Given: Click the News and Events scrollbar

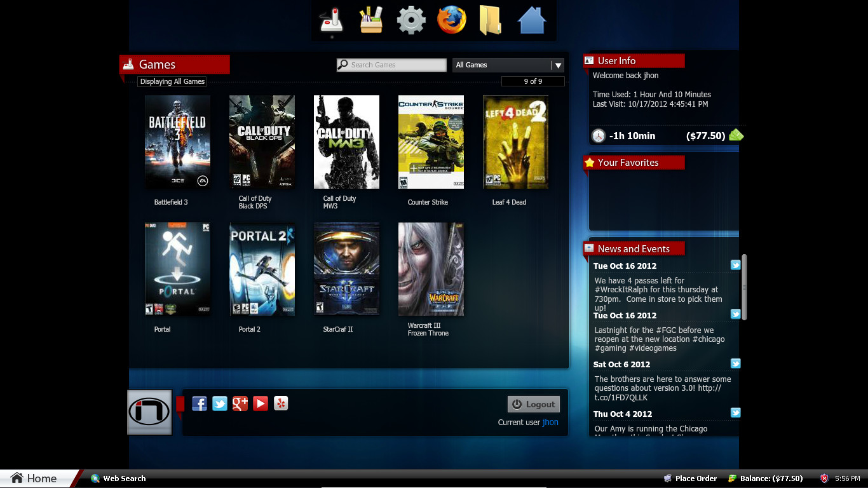Looking at the screenshot, I should 744,287.
